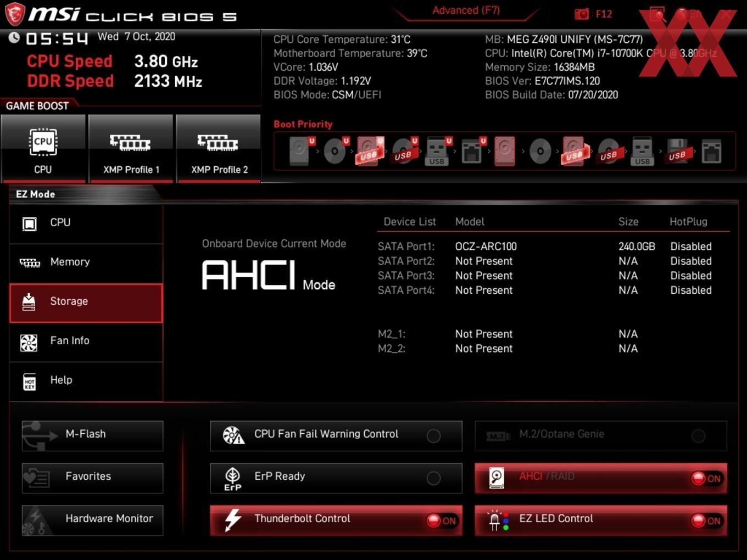Click the CPU Core Temperature reading
The width and height of the screenshot is (747, 560).
(342, 40)
